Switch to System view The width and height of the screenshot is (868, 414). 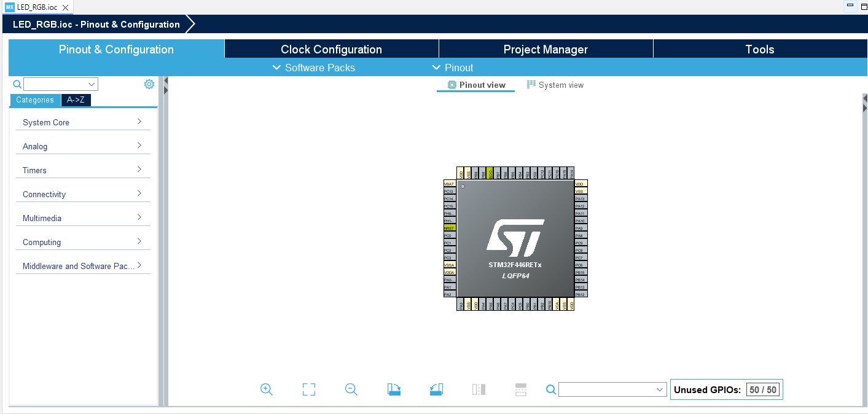[x=555, y=85]
